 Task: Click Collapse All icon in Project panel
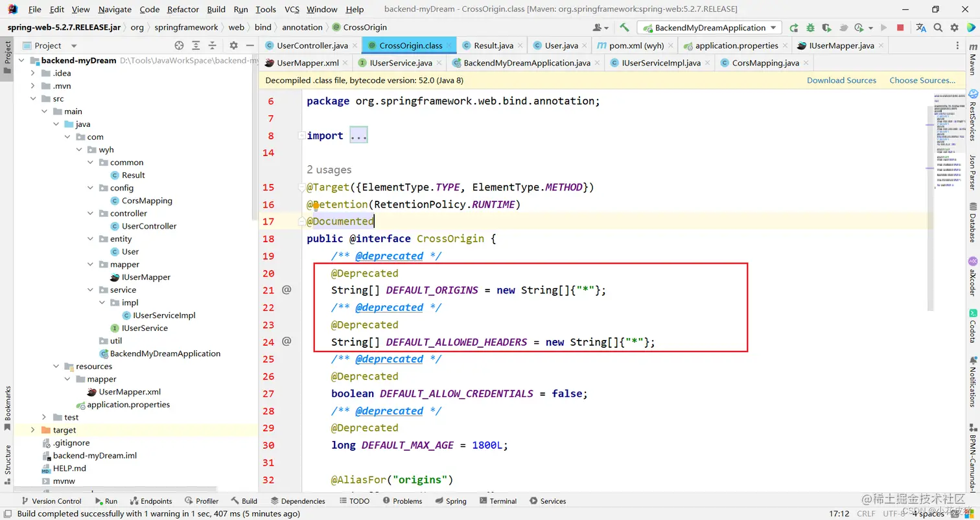pos(213,45)
